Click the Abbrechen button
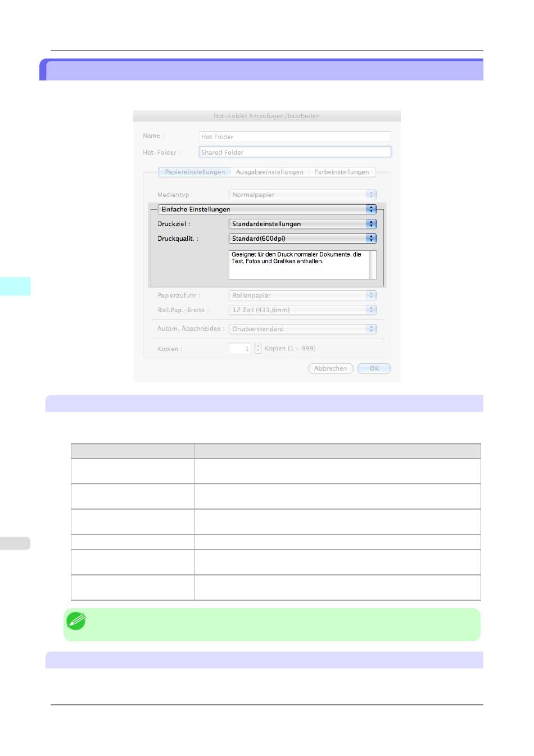 pyautogui.click(x=331, y=368)
